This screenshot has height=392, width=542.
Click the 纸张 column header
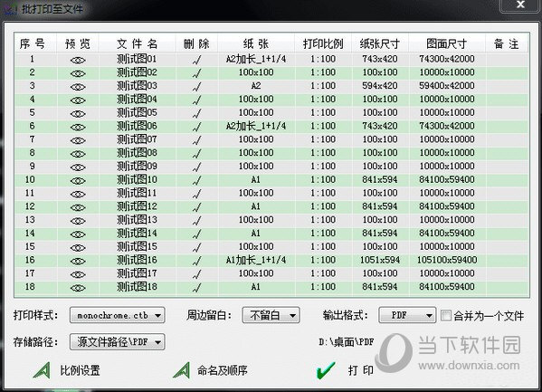point(256,43)
